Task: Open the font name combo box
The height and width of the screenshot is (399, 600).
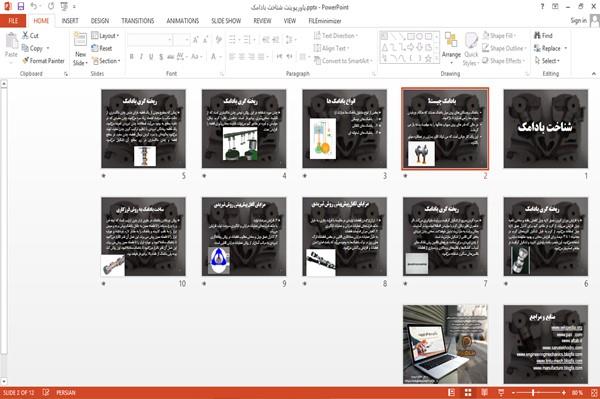Action: [150, 40]
